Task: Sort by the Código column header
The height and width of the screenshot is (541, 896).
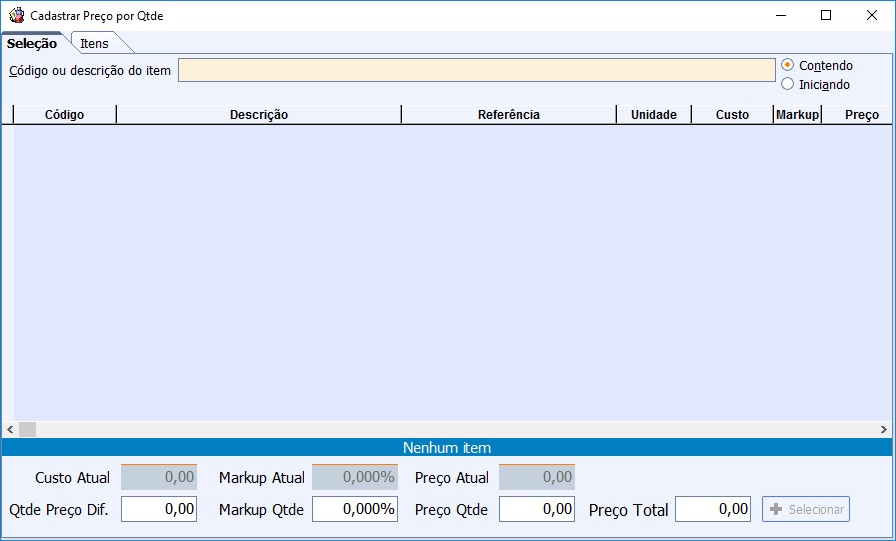Action: pos(65,115)
